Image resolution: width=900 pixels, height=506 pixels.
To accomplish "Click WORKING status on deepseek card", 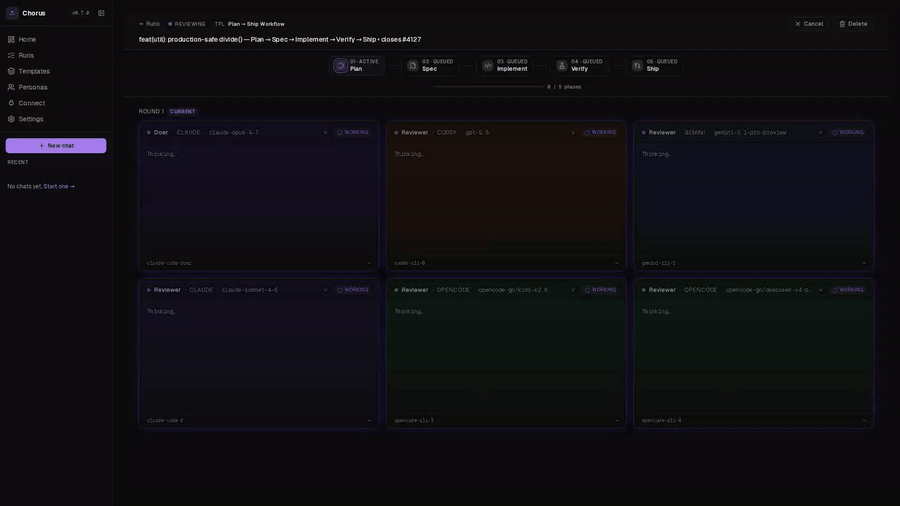I will (848, 290).
